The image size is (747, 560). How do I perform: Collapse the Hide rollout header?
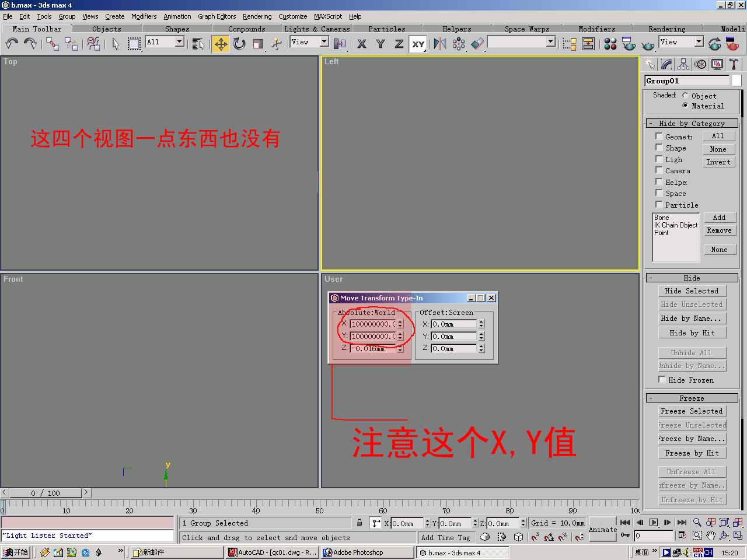tap(692, 278)
